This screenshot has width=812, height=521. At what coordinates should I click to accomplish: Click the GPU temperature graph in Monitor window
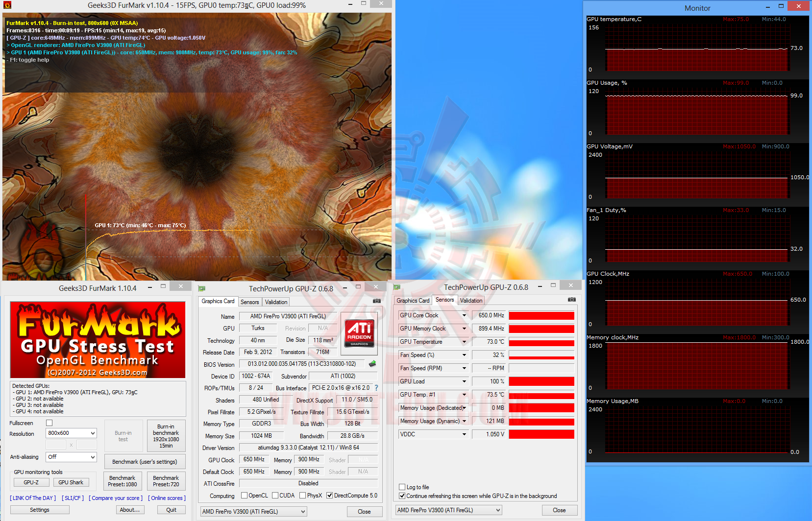coord(697,48)
